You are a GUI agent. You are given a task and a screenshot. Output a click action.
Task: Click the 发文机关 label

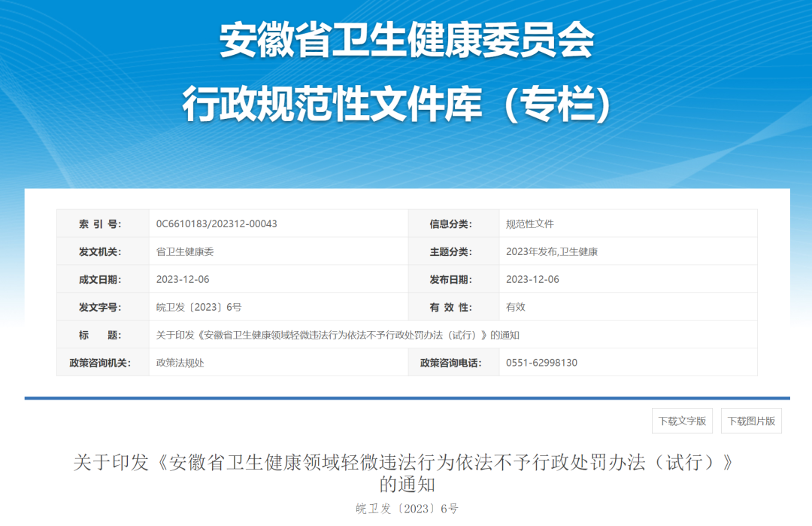[100, 252]
